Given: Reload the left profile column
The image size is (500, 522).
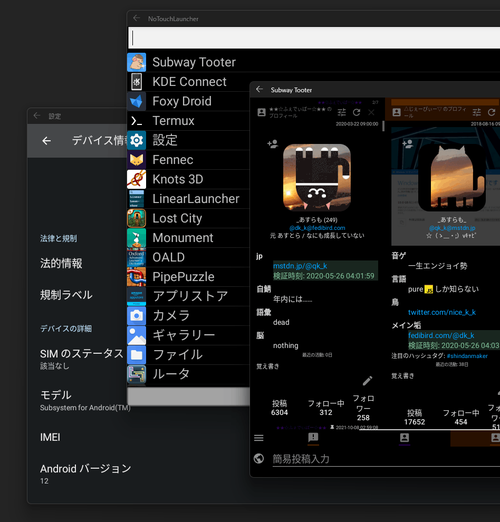Looking at the screenshot, I should tap(356, 112).
